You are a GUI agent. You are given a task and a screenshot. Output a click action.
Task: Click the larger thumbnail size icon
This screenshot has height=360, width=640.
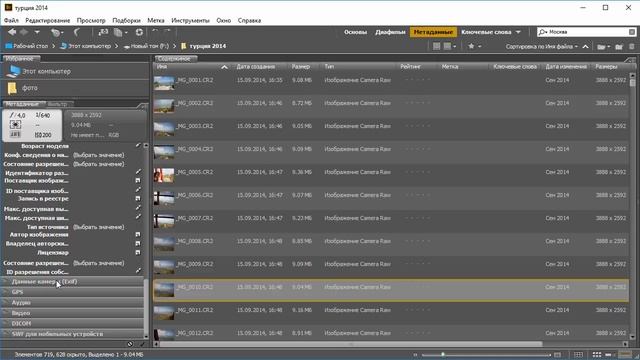(557, 355)
